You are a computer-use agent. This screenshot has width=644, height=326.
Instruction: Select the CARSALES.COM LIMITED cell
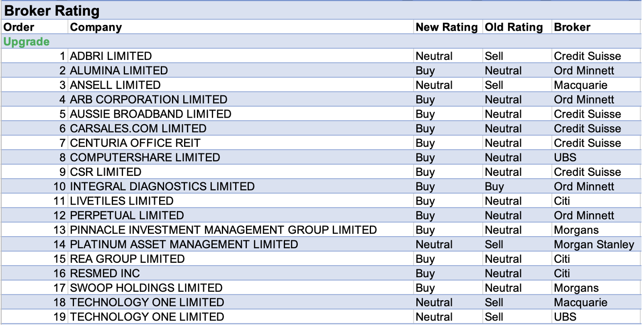(138, 128)
